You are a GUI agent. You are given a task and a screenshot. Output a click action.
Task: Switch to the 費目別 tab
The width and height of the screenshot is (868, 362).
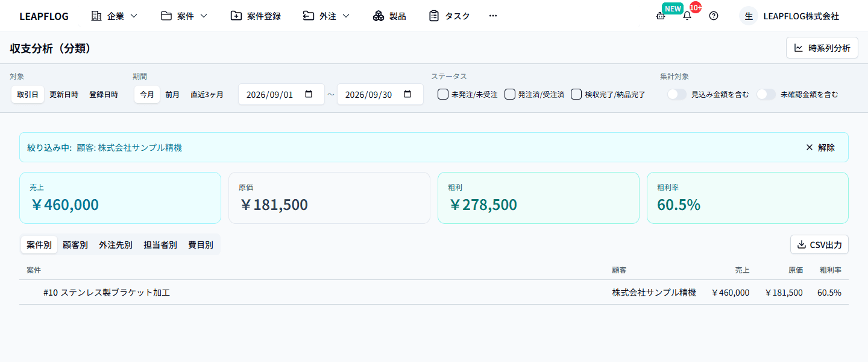pos(201,244)
